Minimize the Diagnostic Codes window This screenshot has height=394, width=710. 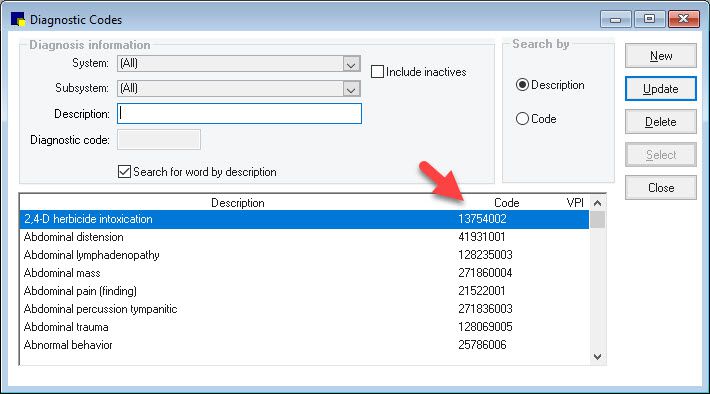click(615, 19)
